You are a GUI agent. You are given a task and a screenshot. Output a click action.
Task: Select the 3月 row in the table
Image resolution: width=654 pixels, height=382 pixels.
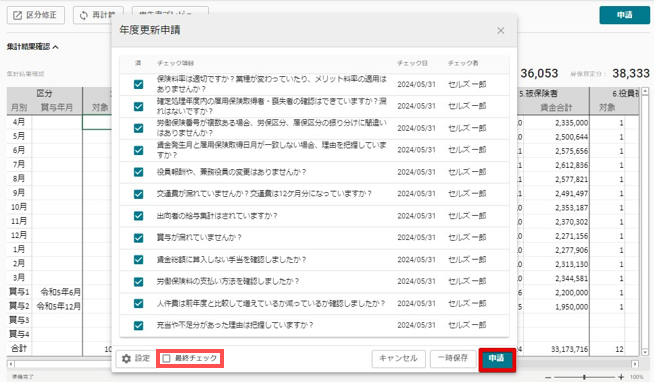[x=19, y=277]
